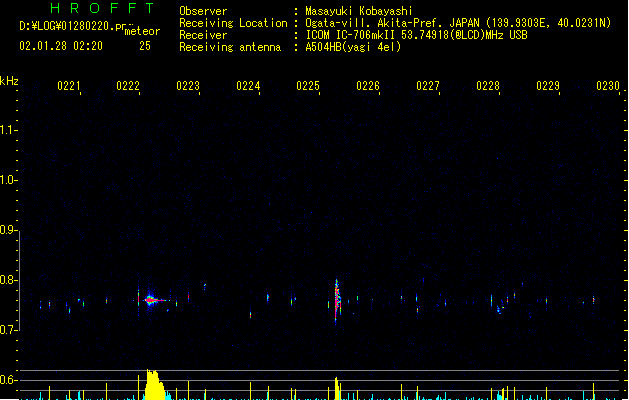This screenshot has width=629, height=400.
Task: Click the 0221 time marker
Action: pos(69,86)
